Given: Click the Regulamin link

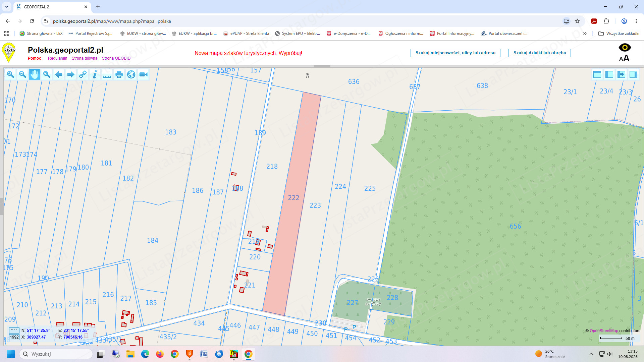Looking at the screenshot, I should tap(57, 58).
